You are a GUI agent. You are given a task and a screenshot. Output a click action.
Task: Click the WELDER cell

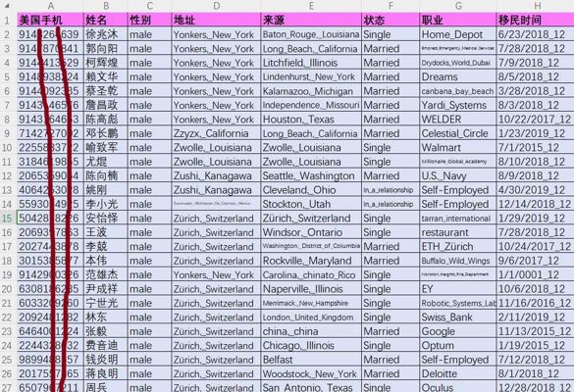coord(458,120)
